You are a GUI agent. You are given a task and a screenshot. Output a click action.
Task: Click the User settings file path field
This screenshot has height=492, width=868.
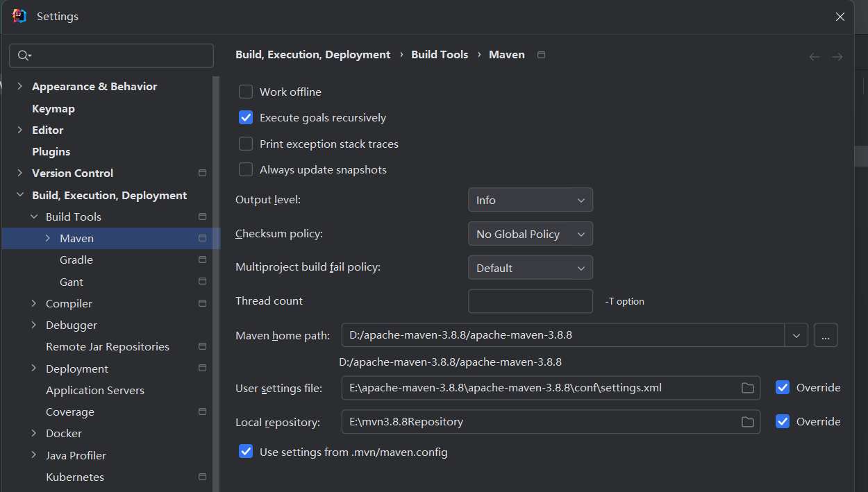[551, 388]
